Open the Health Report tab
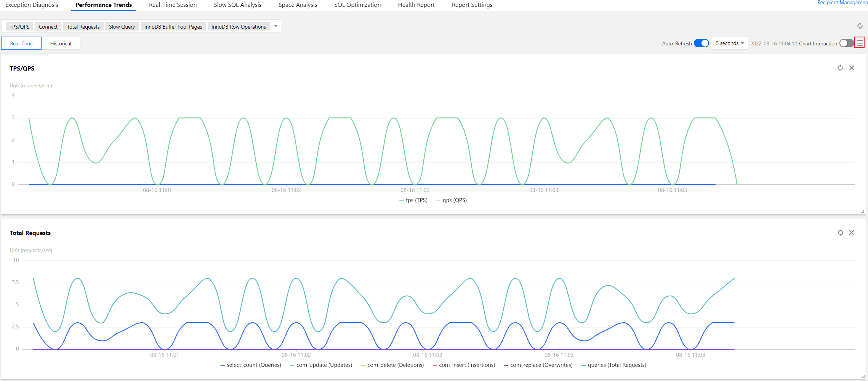The width and height of the screenshot is (868, 381). [x=416, y=5]
